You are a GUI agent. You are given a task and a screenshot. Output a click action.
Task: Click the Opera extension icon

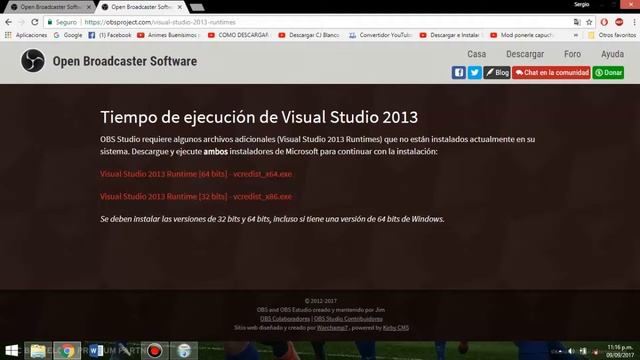pos(604,22)
